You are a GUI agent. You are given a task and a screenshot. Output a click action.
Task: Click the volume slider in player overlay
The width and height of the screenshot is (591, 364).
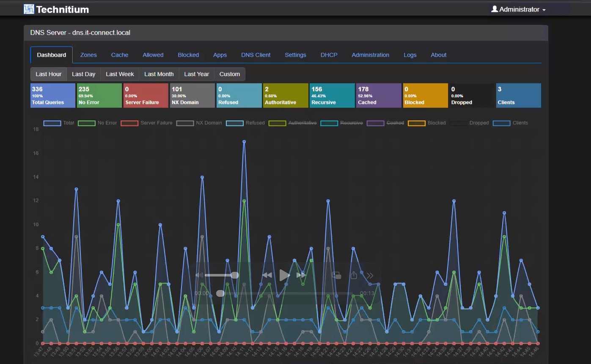click(222, 275)
